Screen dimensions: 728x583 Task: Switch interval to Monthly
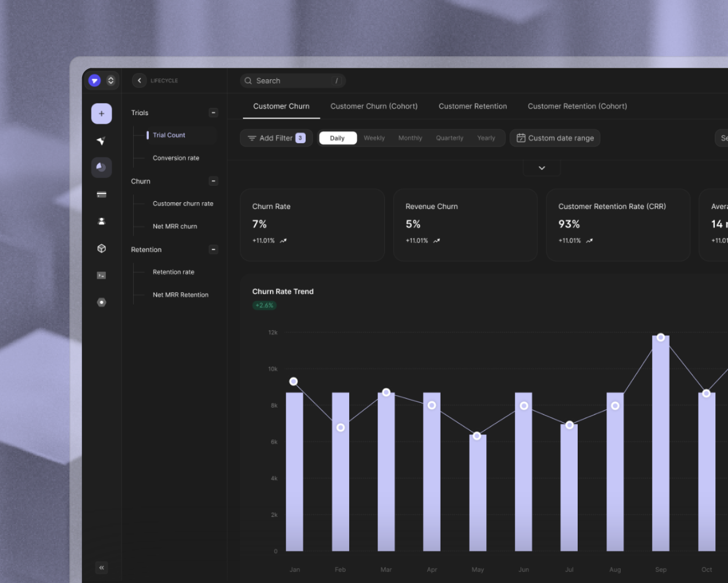point(410,138)
